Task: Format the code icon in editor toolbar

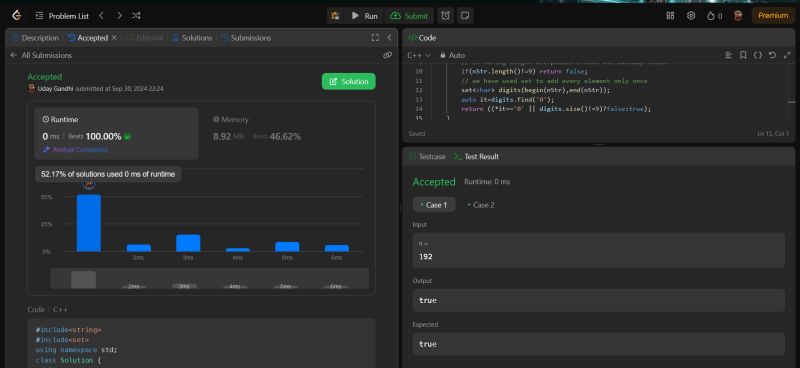Action: [729, 55]
